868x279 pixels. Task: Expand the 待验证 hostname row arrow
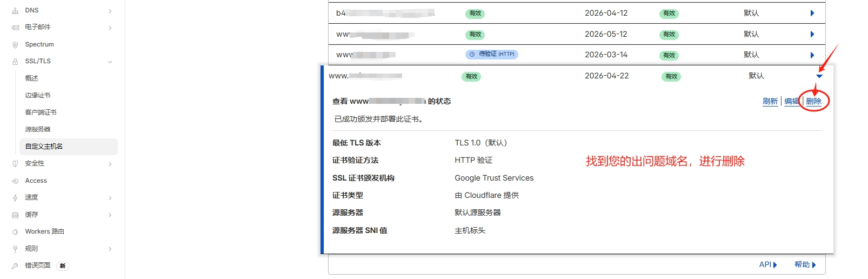click(x=812, y=55)
